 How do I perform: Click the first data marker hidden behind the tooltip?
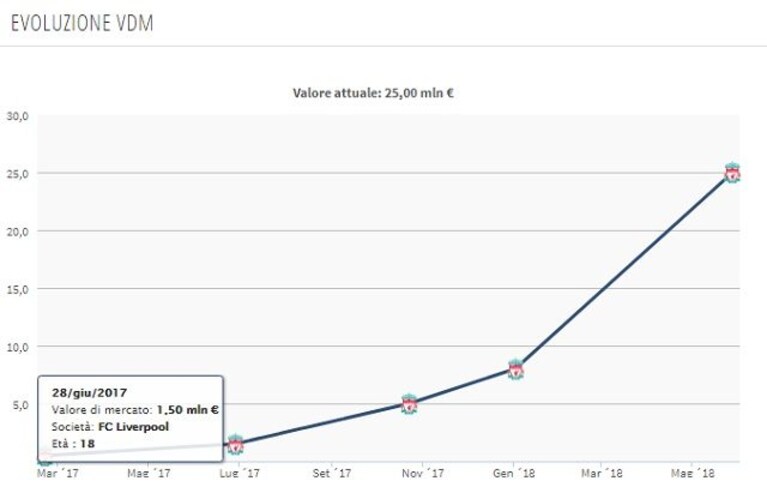[45, 457]
